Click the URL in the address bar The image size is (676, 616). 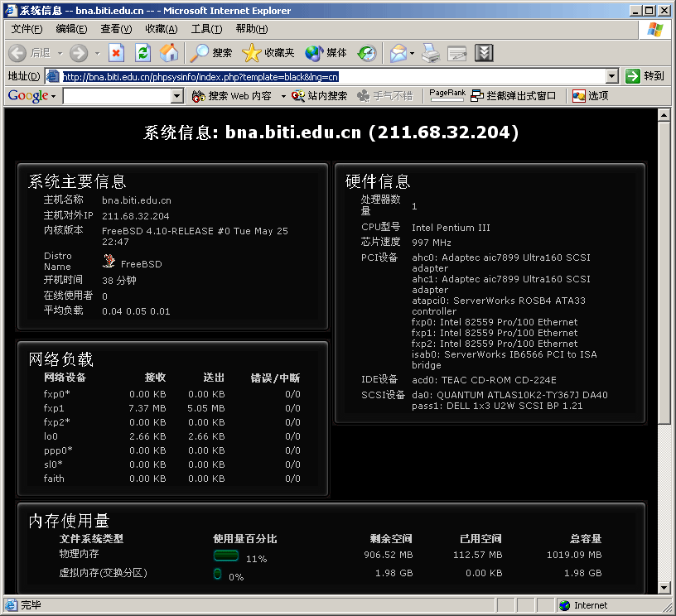point(200,77)
